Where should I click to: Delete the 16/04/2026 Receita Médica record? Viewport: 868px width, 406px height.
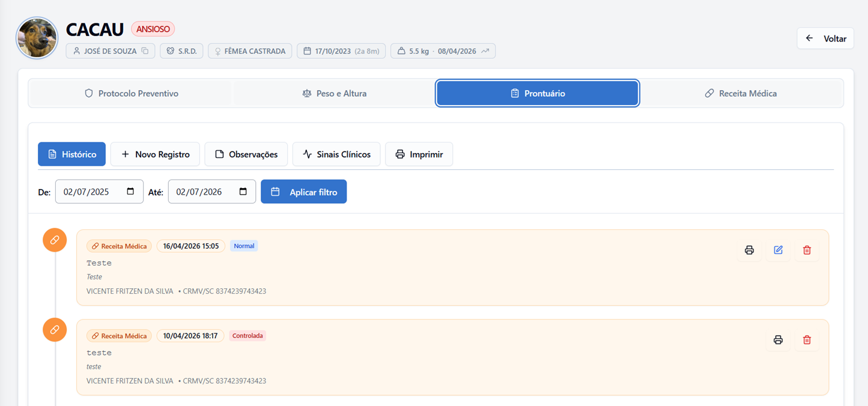point(807,250)
